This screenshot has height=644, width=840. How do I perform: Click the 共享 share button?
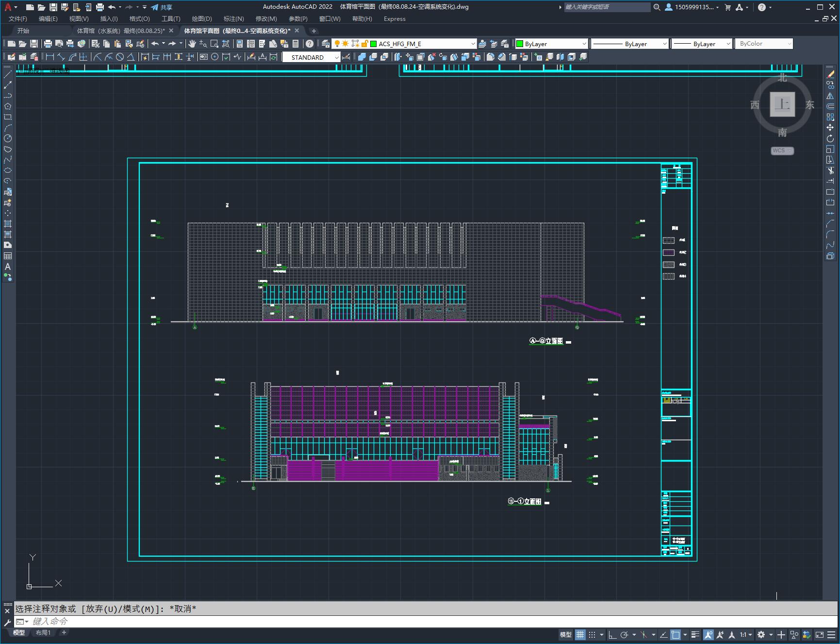coord(162,7)
